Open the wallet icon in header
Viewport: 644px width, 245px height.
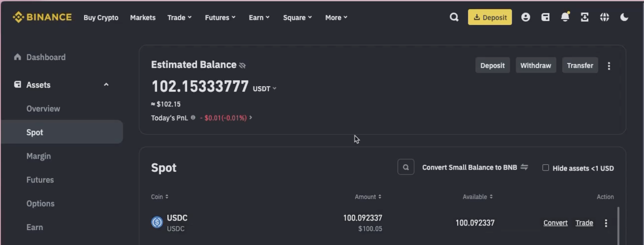click(x=545, y=17)
